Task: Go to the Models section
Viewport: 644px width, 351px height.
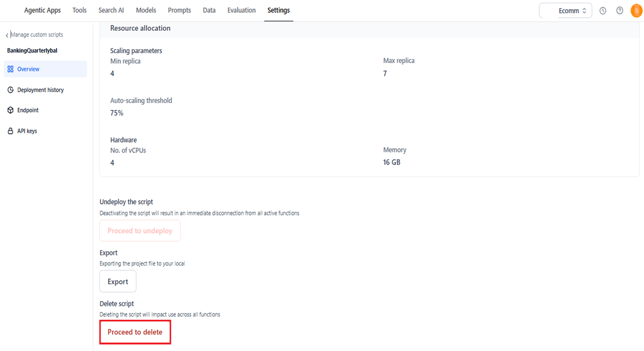Action: pos(146,10)
